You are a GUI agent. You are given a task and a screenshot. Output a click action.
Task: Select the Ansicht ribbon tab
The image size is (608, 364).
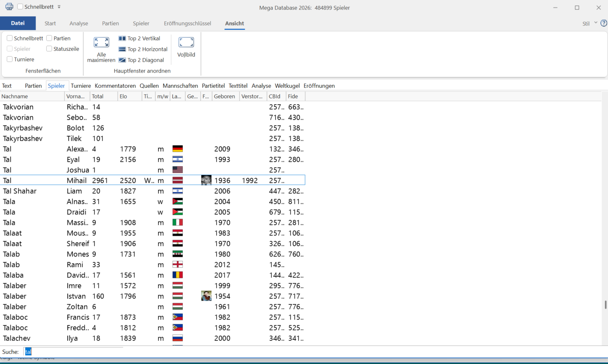click(235, 23)
